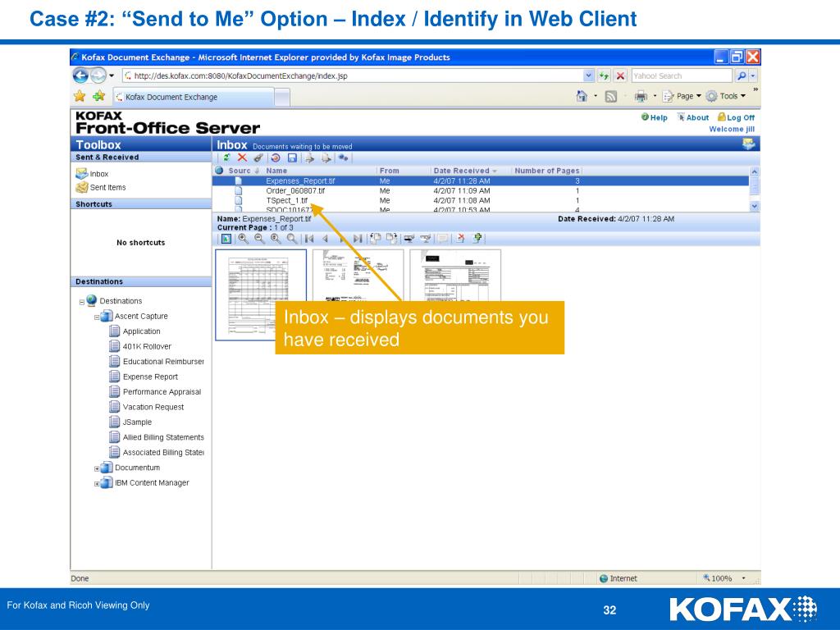
Task: Click the red circular icon beside the save icon
Action: 276,158
